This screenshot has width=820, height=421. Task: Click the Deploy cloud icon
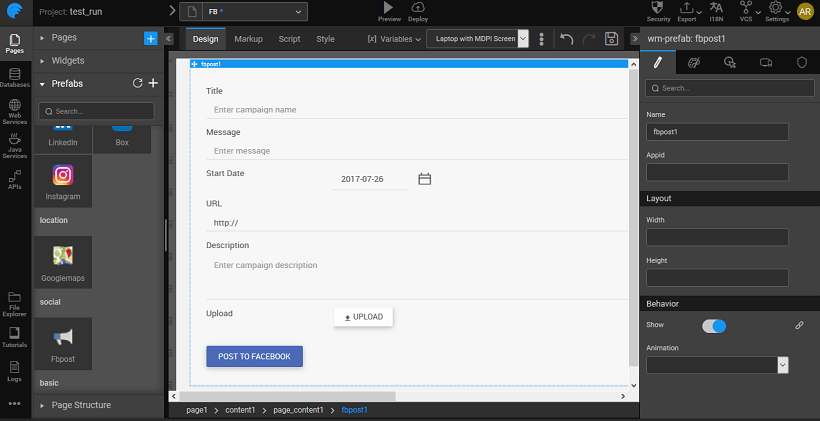[418, 8]
